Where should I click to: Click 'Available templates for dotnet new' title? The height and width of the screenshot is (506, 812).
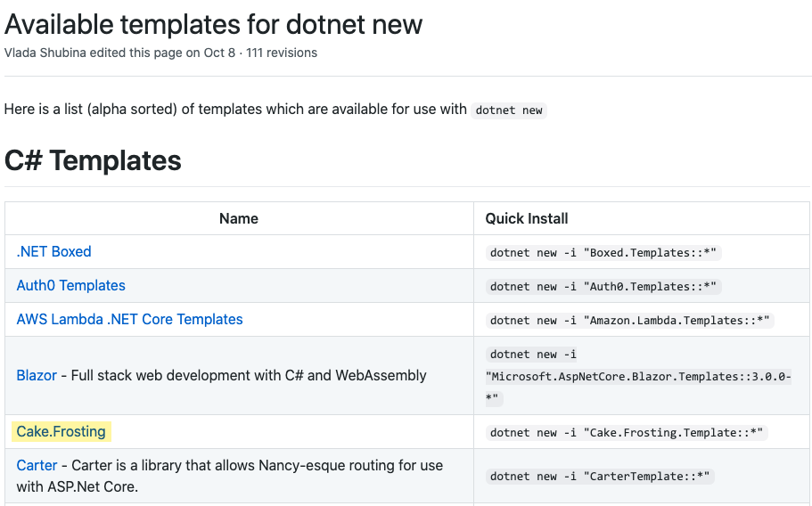coord(213,24)
